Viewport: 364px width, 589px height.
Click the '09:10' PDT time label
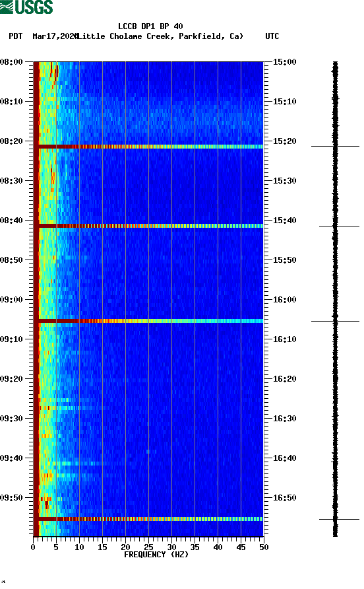11,339
